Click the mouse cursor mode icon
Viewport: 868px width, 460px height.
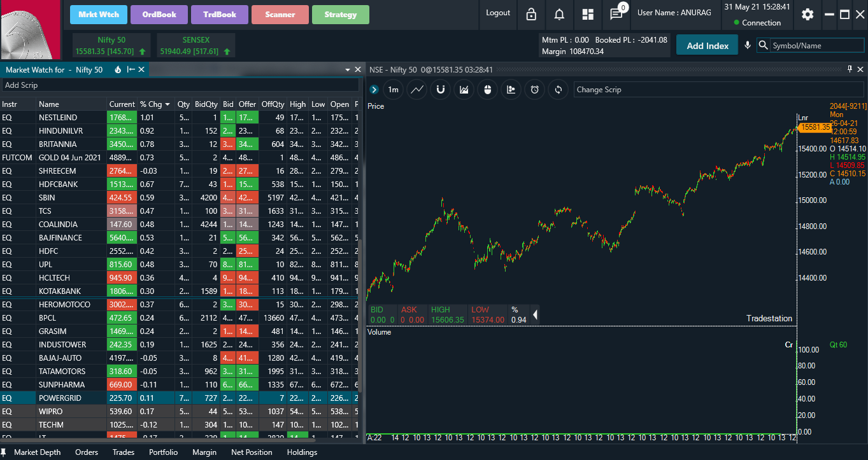pos(488,90)
